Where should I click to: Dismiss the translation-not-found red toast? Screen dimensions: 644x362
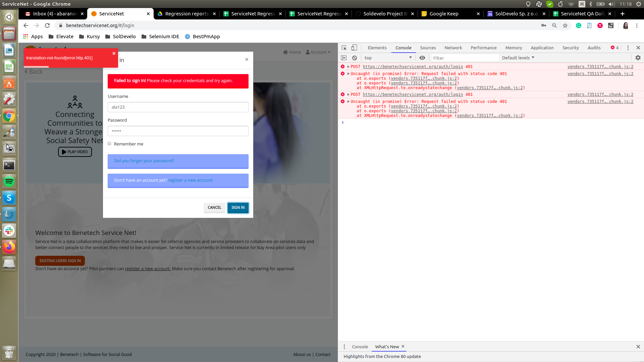coord(114,53)
